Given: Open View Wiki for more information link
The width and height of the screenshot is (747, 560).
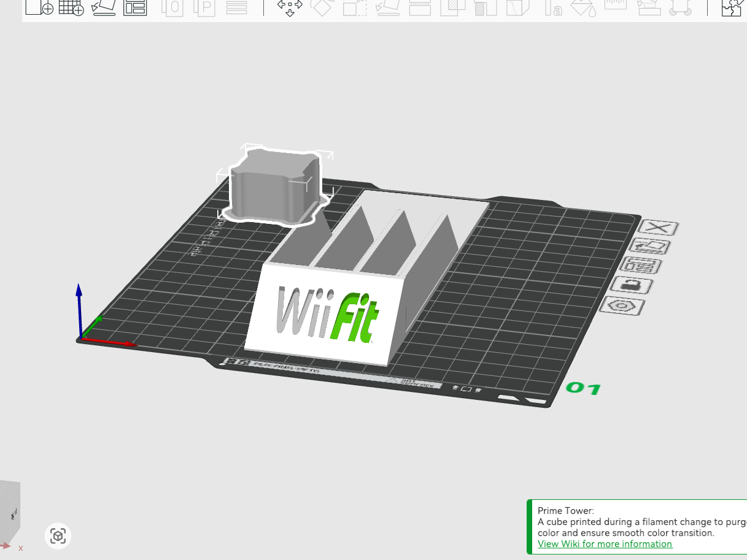Looking at the screenshot, I should 605,544.
